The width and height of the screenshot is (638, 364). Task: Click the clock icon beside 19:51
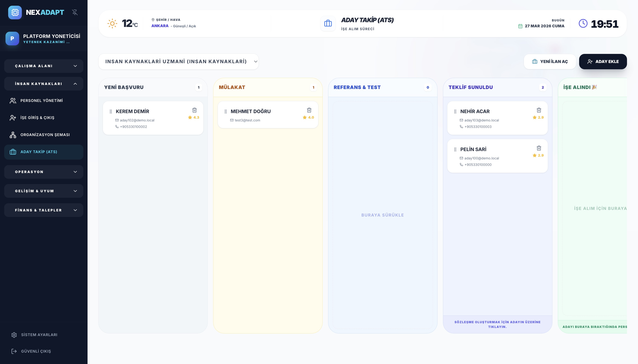[583, 24]
